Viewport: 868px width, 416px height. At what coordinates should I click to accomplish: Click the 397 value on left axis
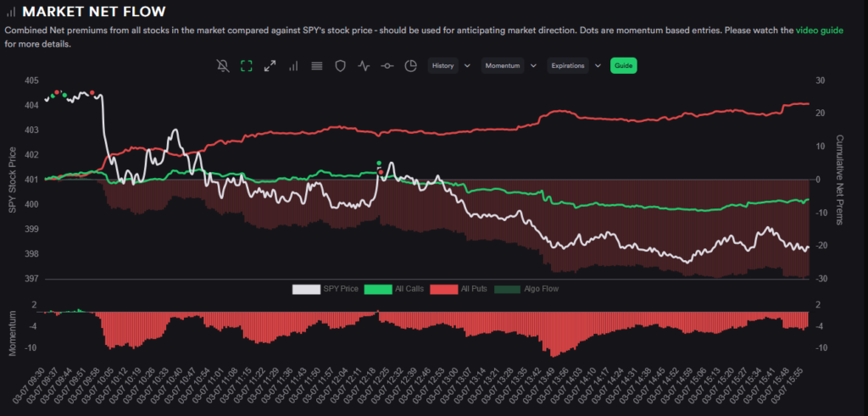31,279
